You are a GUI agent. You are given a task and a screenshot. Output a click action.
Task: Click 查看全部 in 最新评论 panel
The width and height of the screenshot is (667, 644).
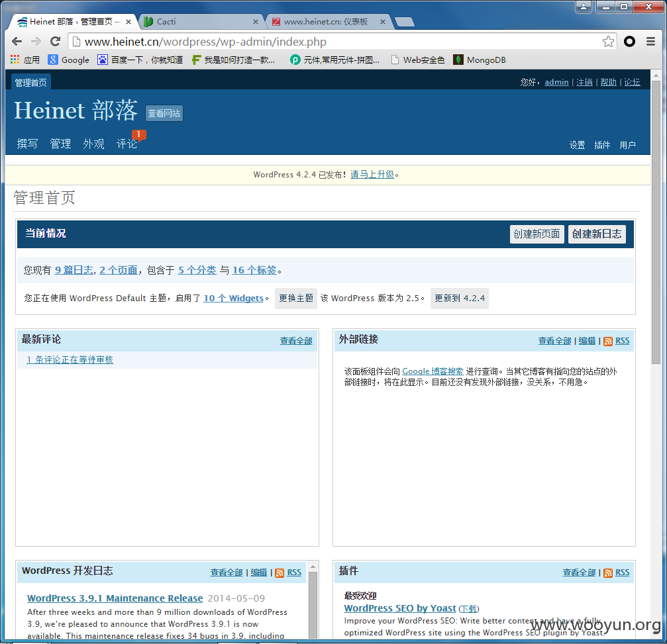coord(296,341)
